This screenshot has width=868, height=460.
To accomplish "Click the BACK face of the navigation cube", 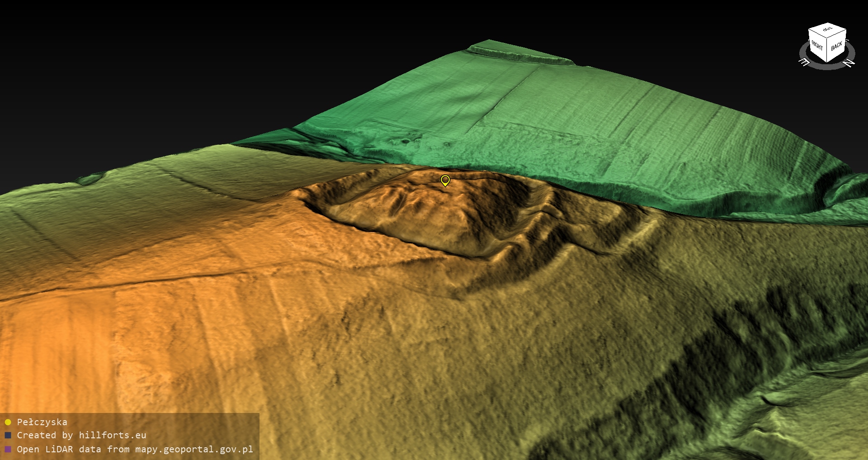I will tap(836, 46).
